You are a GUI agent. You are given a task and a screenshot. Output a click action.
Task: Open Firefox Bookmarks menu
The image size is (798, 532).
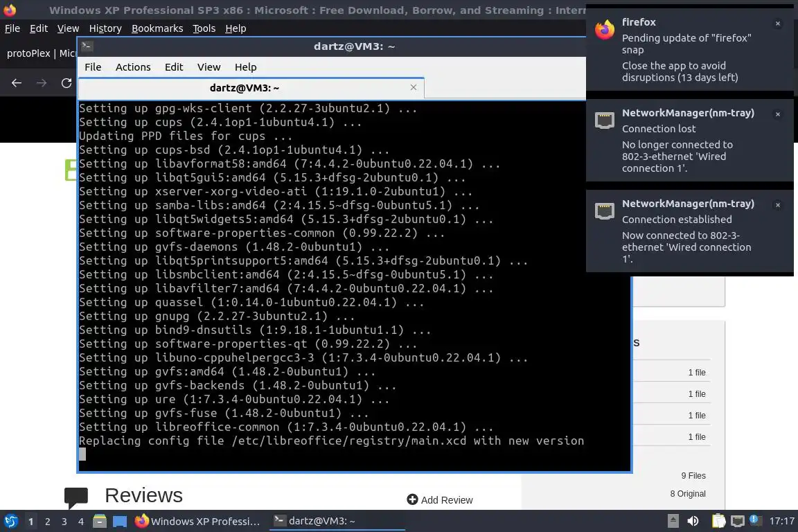coord(157,28)
